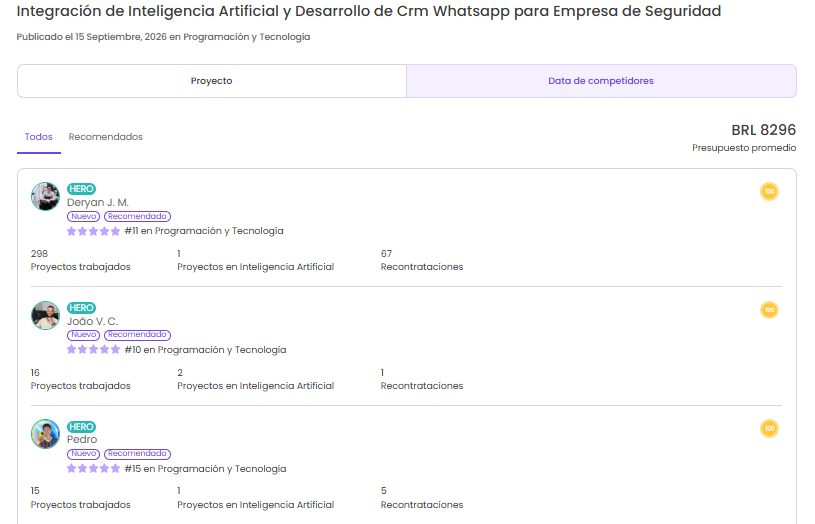Click the Recomendado tag under Deryan J. M.

137,216
